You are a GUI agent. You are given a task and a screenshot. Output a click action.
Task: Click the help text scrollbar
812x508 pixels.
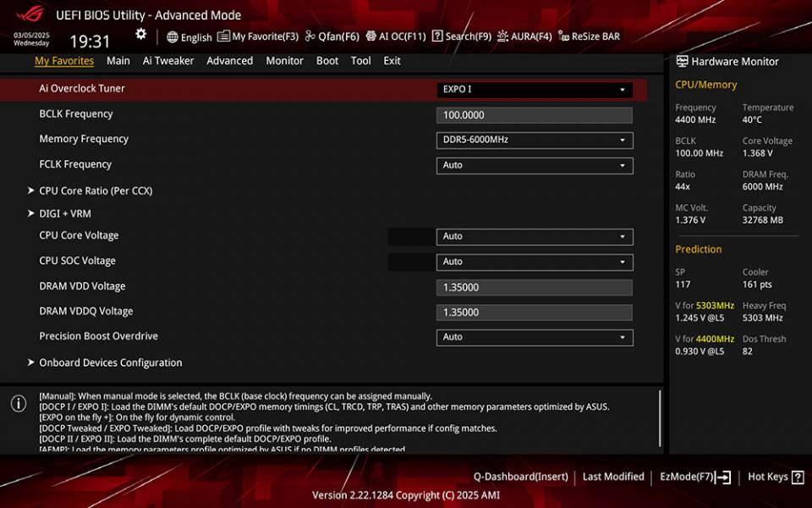point(660,418)
